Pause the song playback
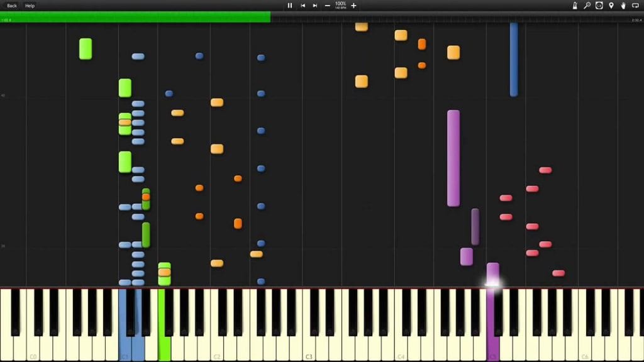The height and width of the screenshot is (362, 644). click(x=289, y=6)
